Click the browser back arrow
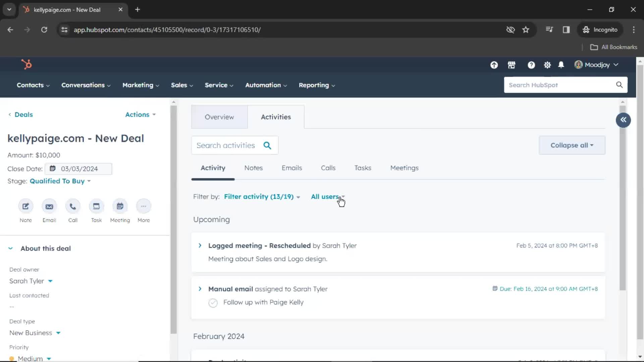This screenshot has height=362, width=644. pyautogui.click(x=10, y=29)
